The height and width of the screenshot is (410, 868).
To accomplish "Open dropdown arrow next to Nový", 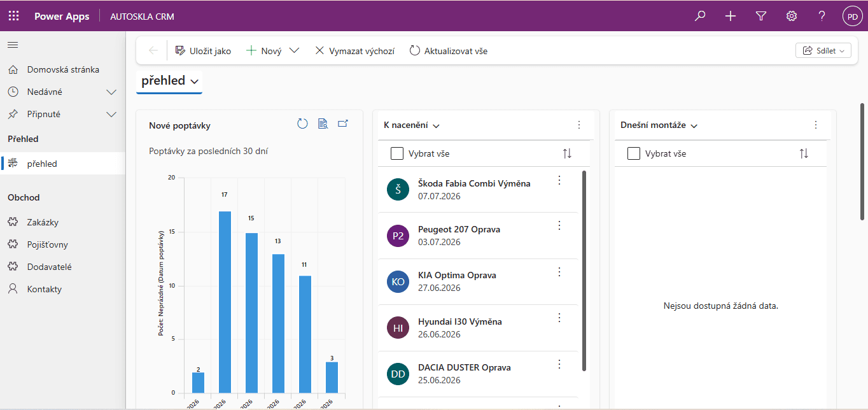I will (294, 51).
